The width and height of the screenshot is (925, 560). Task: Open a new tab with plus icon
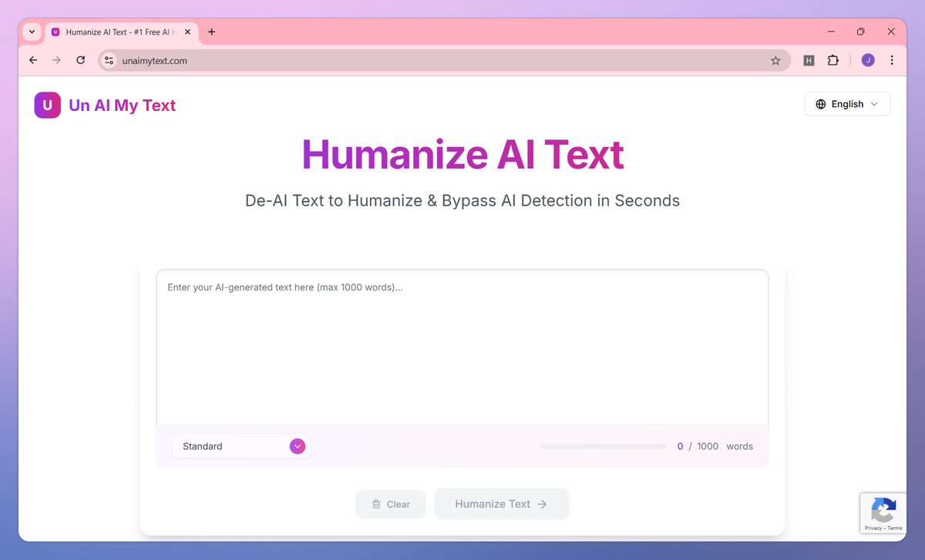tap(211, 32)
